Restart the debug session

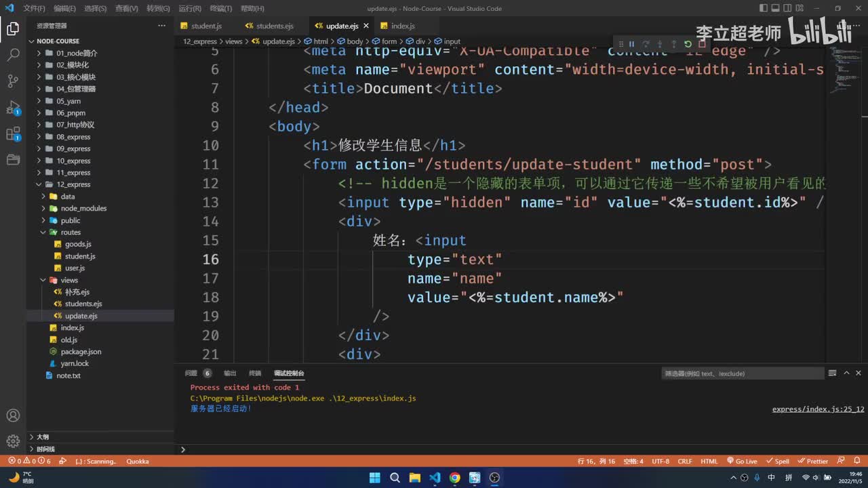pyautogui.click(x=688, y=45)
